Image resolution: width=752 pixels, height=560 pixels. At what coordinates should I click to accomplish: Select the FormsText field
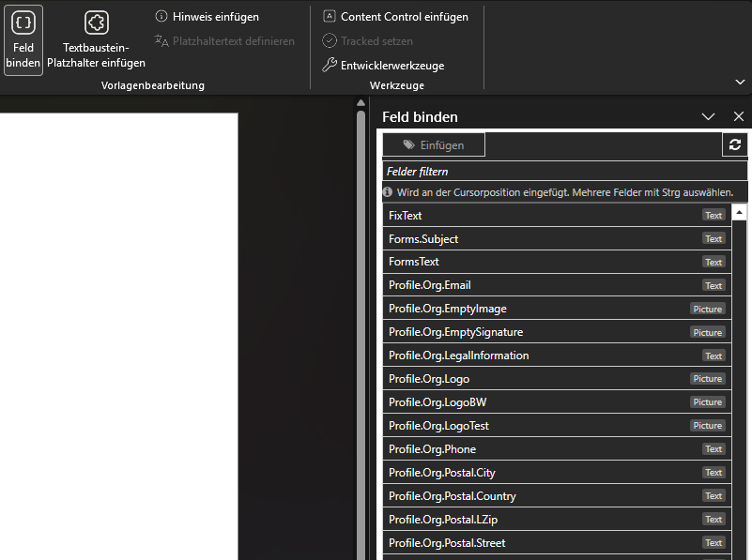click(x=557, y=262)
